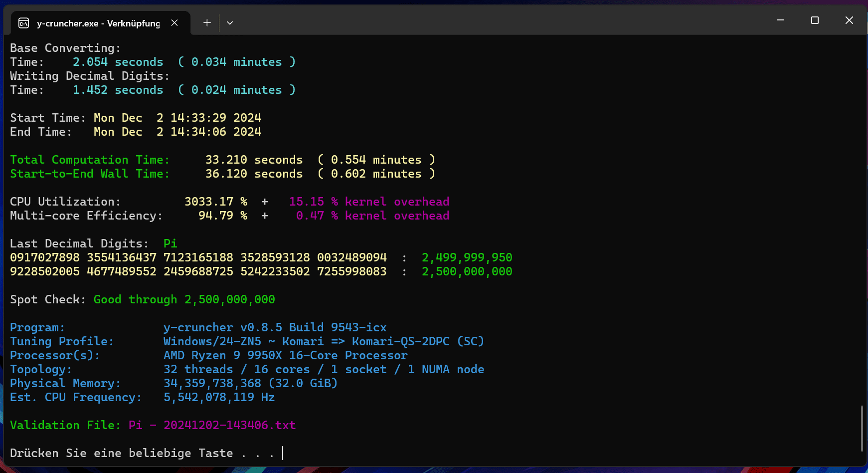Click the 'Base Converting:' text
This screenshot has height=473, width=868.
(x=65, y=48)
